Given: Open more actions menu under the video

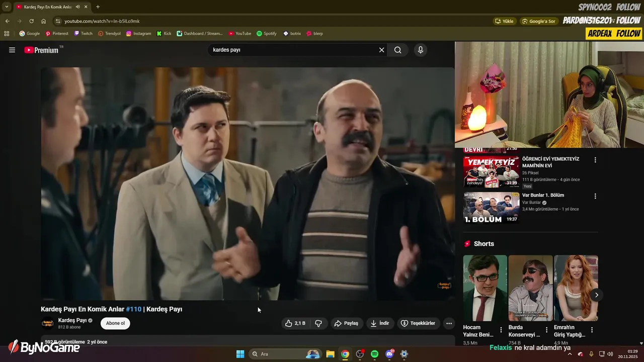Looking at the screenshot, I should click(x=449, y=323).
